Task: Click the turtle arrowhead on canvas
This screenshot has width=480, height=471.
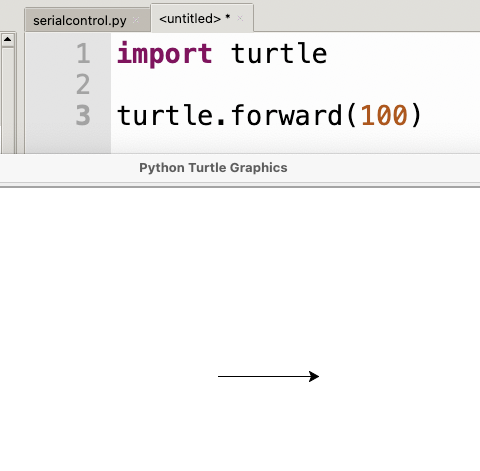Action: 314,376
